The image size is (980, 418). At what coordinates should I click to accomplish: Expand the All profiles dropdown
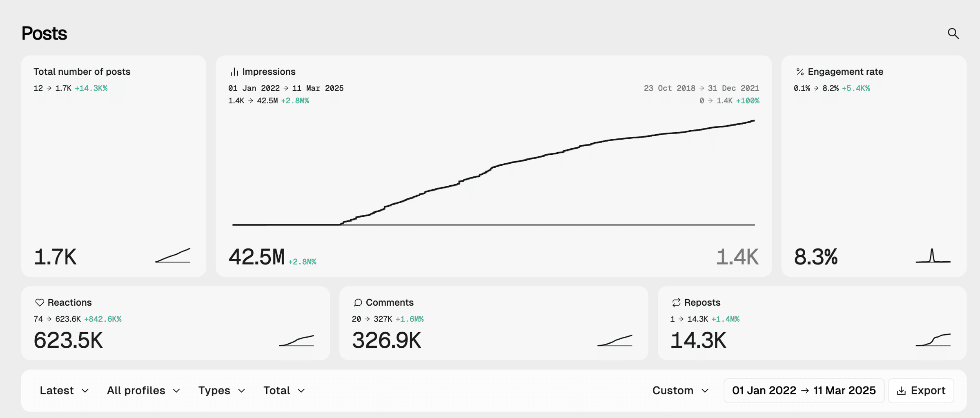pyautogui.click(x=143, y=391)
